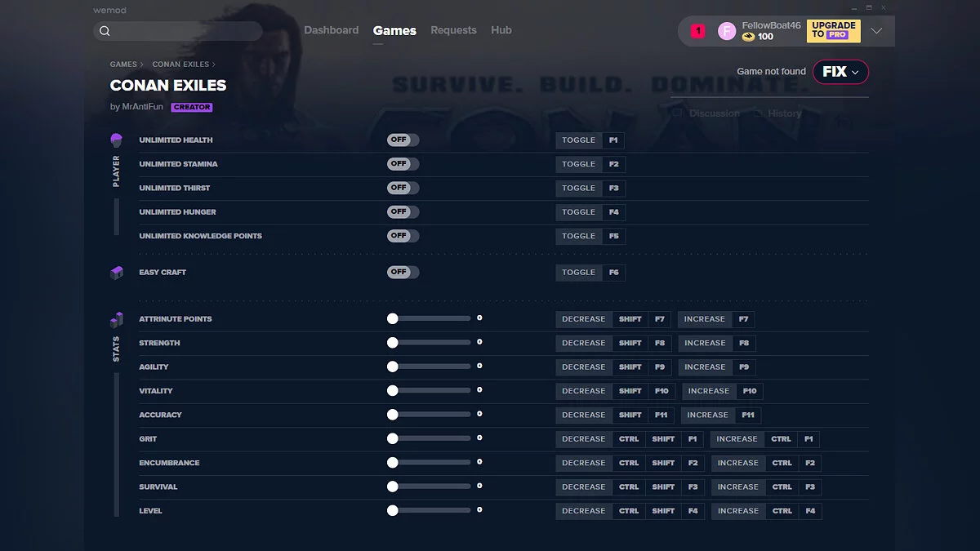Click Decrease button for Vitality
980x551 pixels.
(x=584, y=391)
